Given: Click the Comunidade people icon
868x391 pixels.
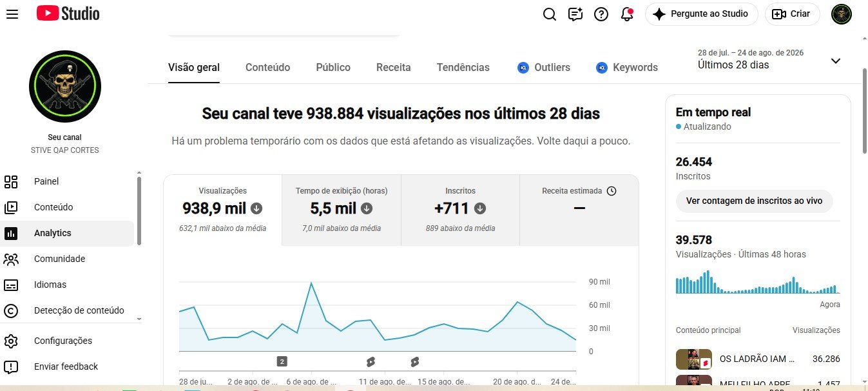Looking at the screenshot, I should point(11,259).
